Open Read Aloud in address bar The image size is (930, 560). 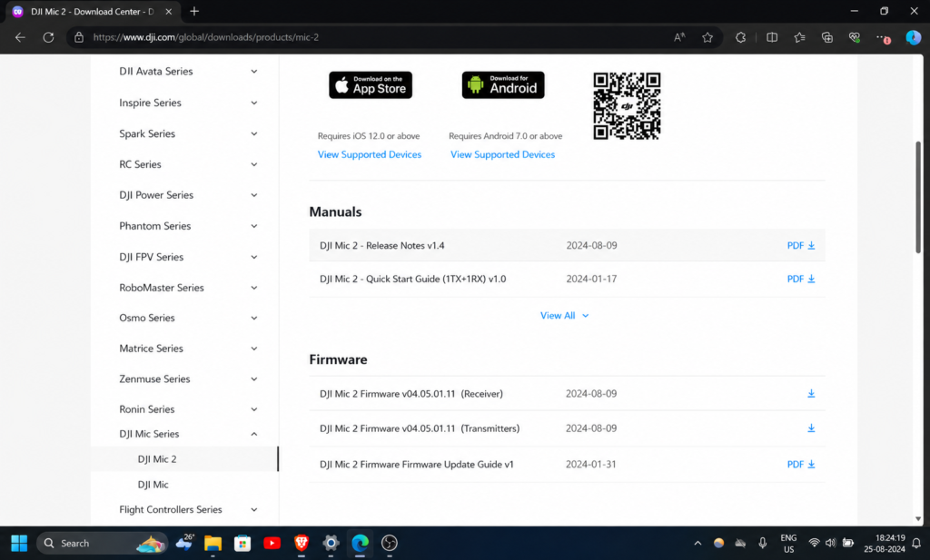pos(679,37)
